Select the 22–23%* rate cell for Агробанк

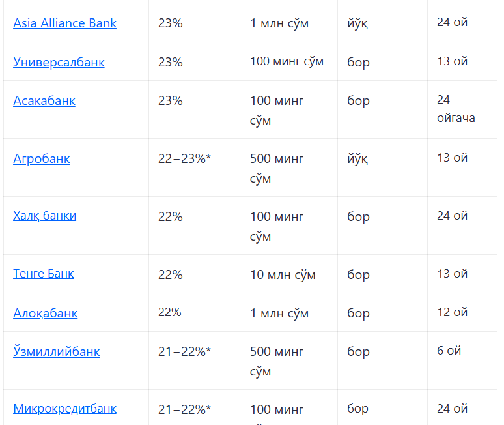(x=184, y=158)
